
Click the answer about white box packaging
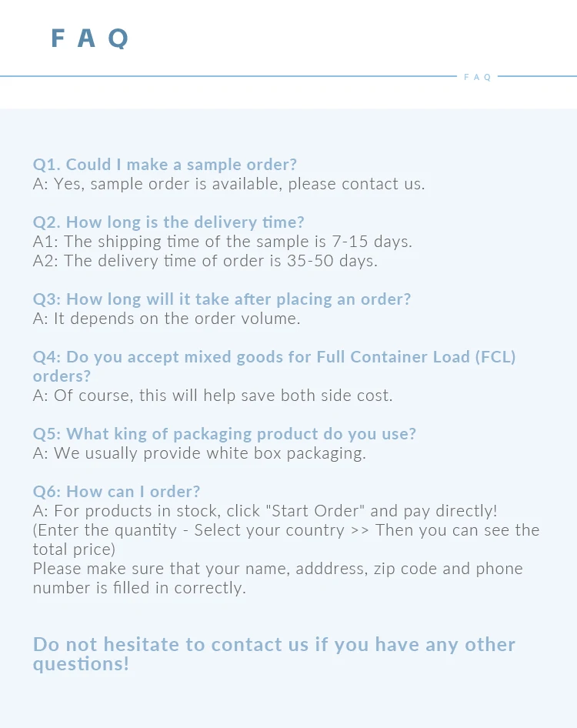pos(199,453)
